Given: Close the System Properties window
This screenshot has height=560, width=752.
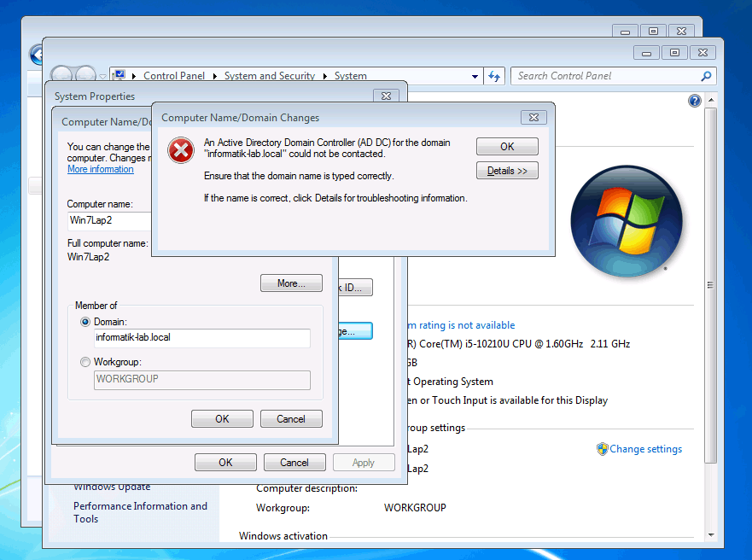Looking at the screenshot, I should coord(386,96).
